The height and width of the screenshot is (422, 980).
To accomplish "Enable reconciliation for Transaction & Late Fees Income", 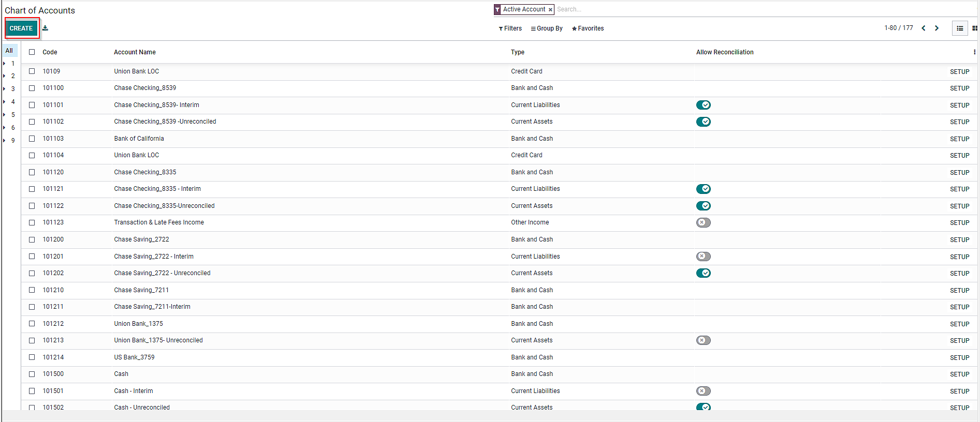I will [x=703, y=222].
